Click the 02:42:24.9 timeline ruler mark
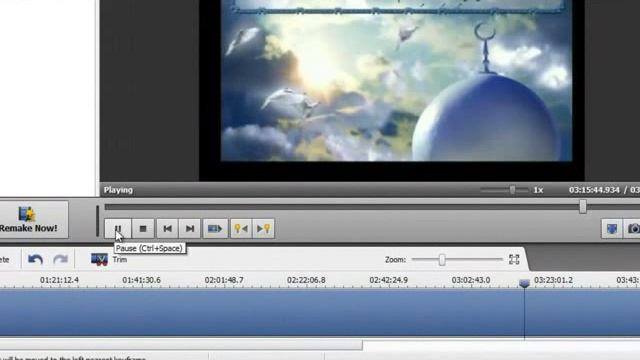 pos(388,280)
